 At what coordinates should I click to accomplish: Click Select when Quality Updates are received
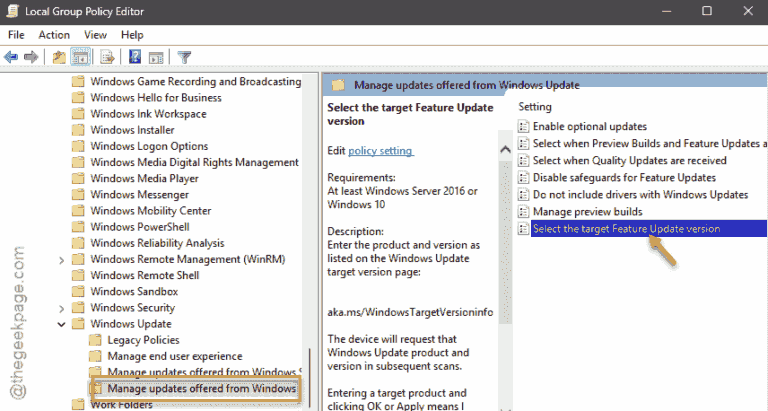(629, 161)
